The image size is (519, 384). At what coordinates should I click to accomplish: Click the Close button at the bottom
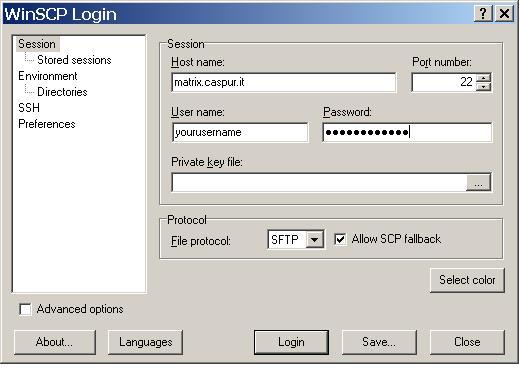[467, 342]
